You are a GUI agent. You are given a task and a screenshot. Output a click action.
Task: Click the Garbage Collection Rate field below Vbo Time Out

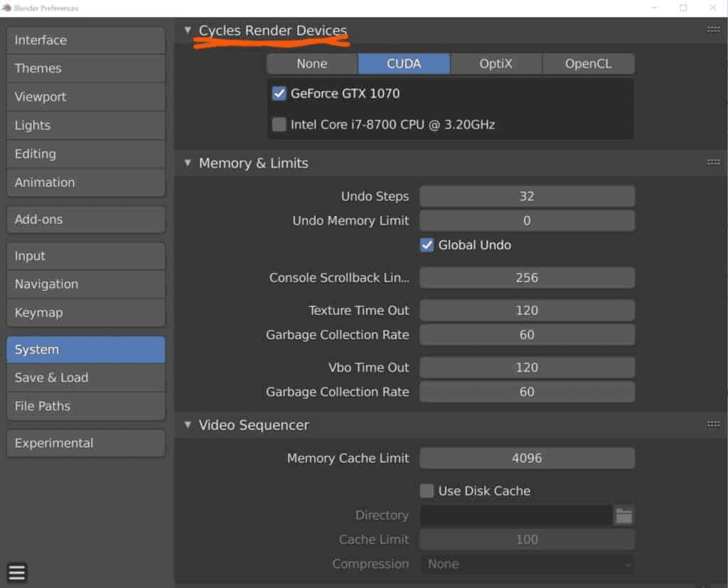coord(527,392)
